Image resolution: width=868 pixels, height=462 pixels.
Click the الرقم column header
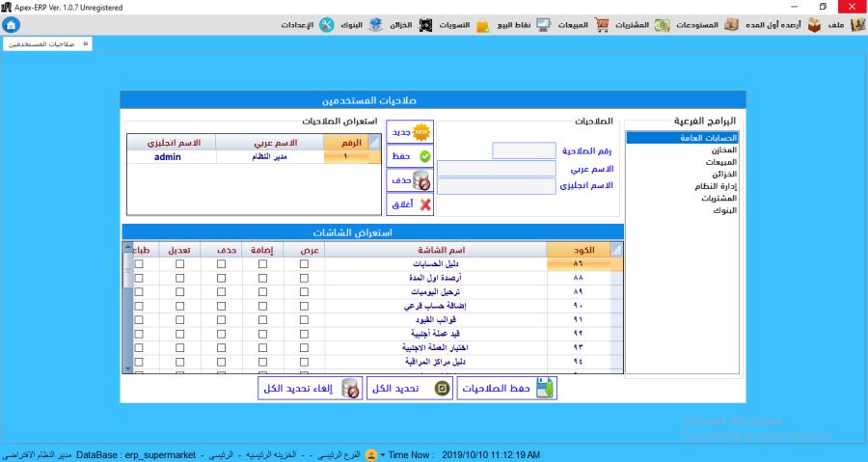click(x=345, y=142)
